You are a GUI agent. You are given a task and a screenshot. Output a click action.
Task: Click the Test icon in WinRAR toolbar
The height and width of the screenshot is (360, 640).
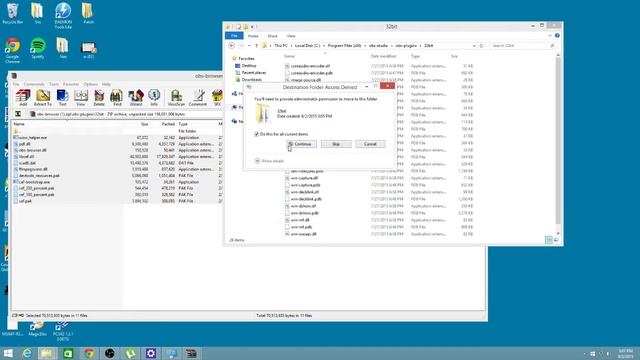[62, 98]
